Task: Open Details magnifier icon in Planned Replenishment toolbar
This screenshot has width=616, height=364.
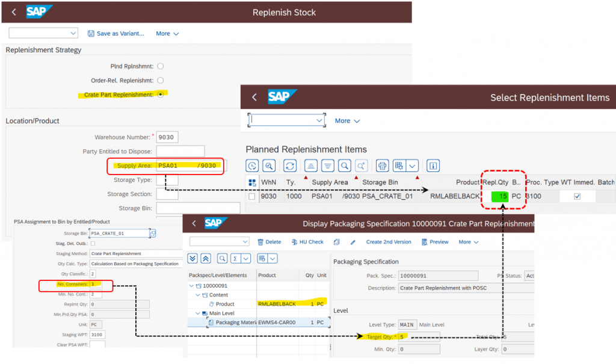Action: coord(269,166)
